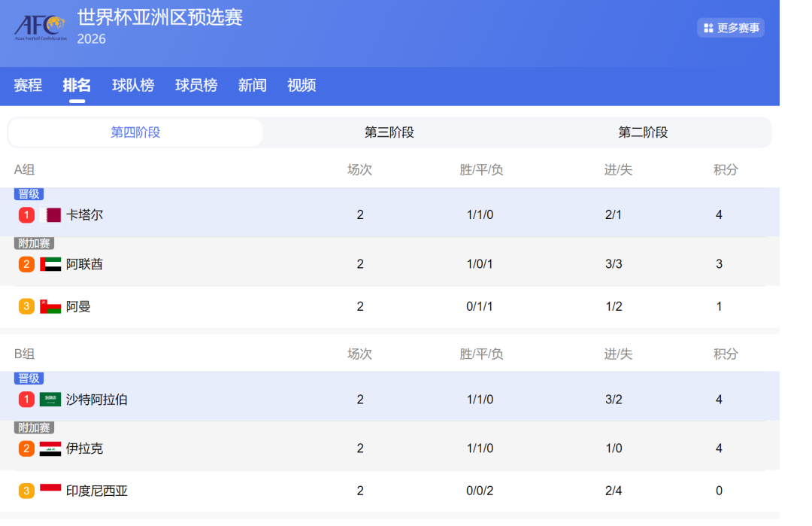Select the 视频 tab
The width and height of the screenshot is (812, 526).
click(301, 86)
